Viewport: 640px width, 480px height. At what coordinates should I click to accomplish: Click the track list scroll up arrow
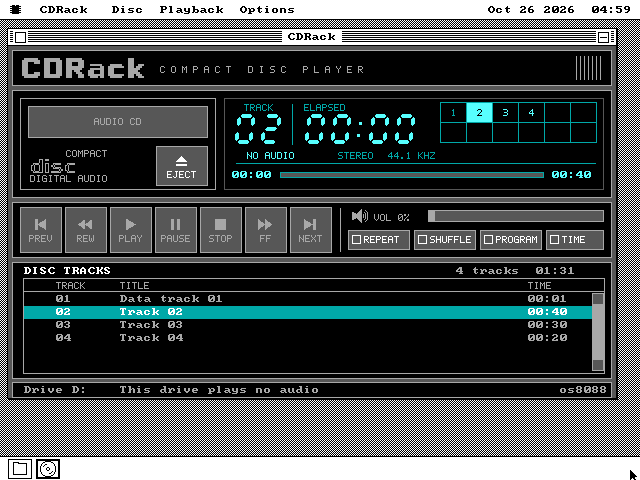pos(598,299)
